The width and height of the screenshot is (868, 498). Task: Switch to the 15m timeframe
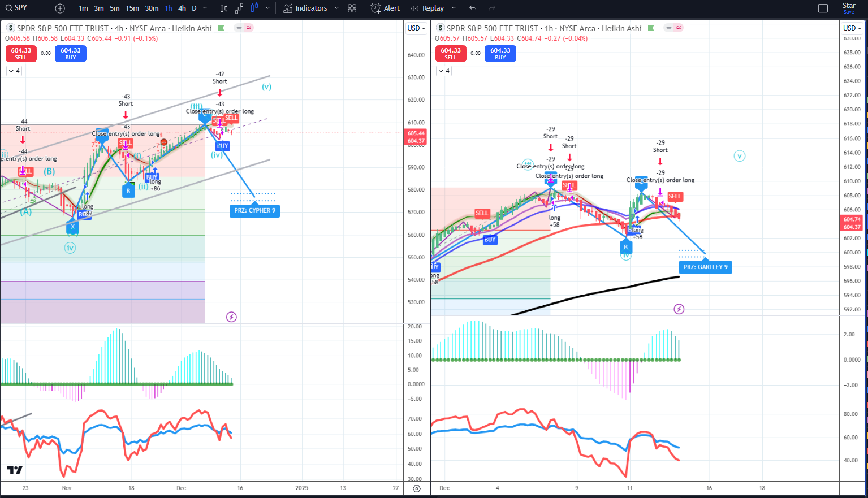click(x=132, y=8)
